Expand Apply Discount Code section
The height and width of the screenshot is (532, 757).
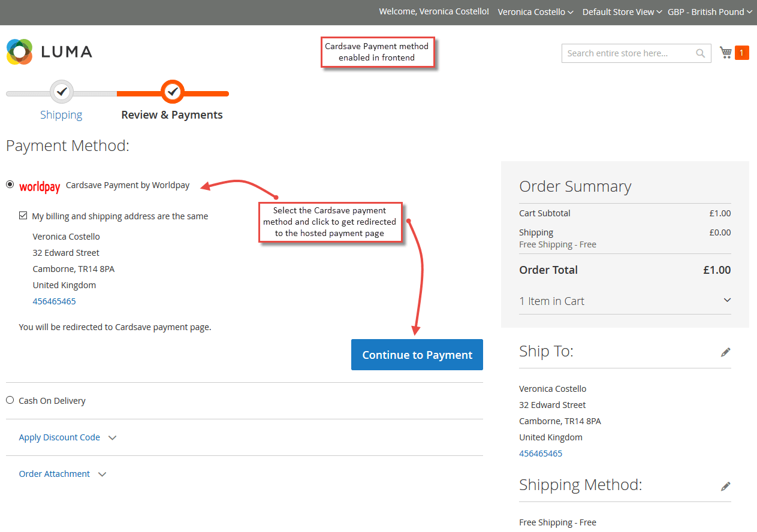68,437
